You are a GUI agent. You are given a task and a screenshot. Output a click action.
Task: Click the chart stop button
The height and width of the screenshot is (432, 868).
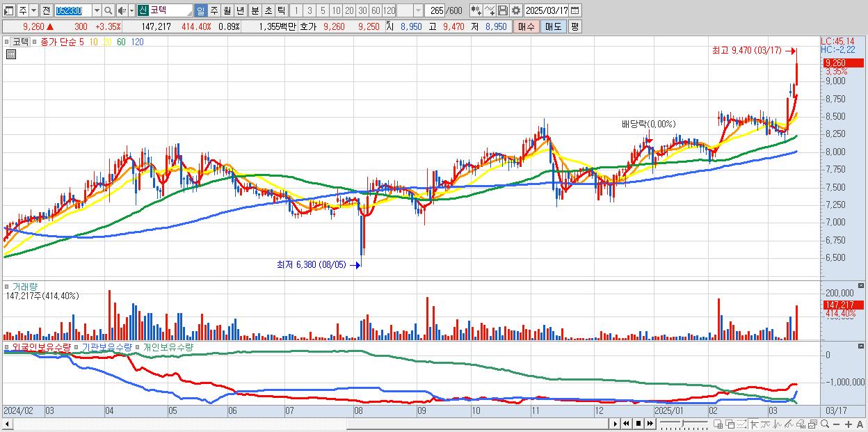click(x=638, y=424)
